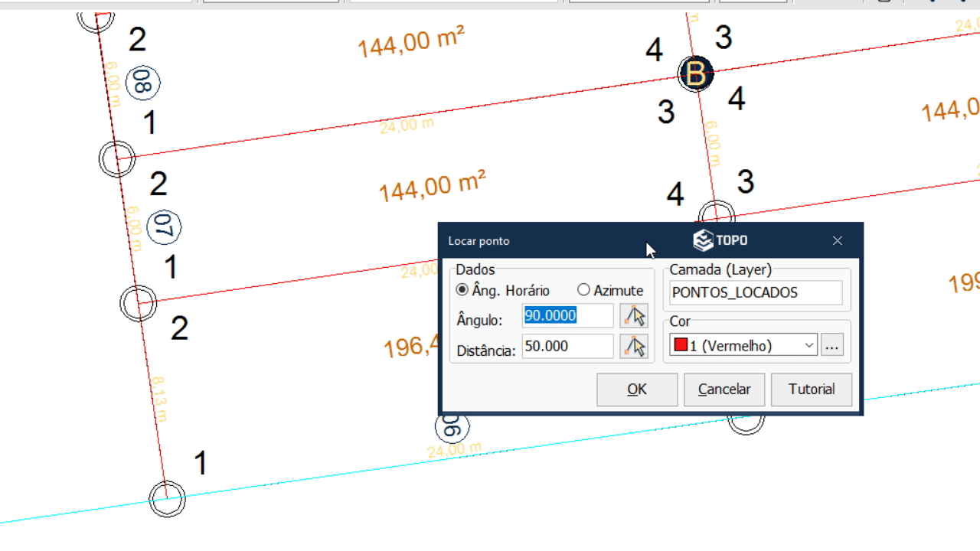
Task: Click the TOPO logo in dialog title
Action: [x=720, y=240]
